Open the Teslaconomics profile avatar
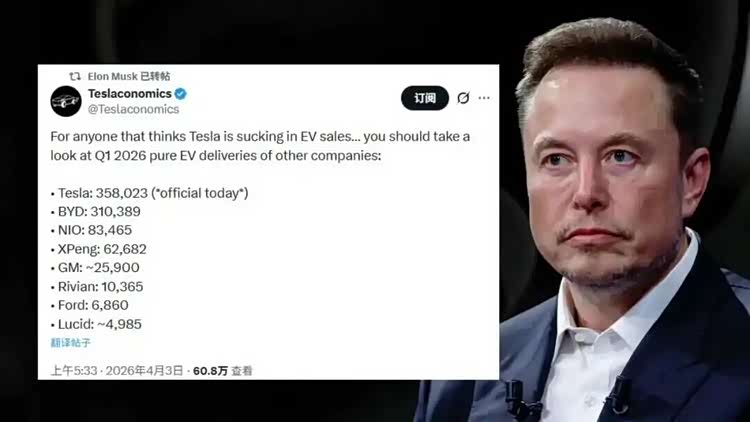The width and height of the screenshot is (750, 422). 66,101
